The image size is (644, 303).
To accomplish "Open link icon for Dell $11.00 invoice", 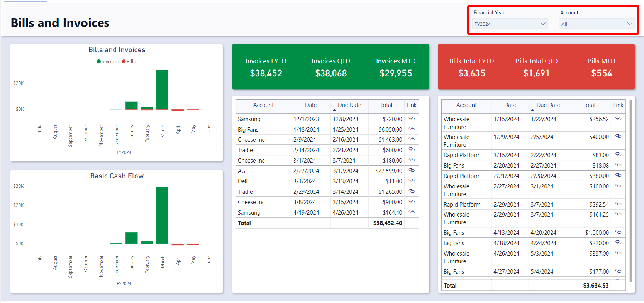I will (412, 181).
